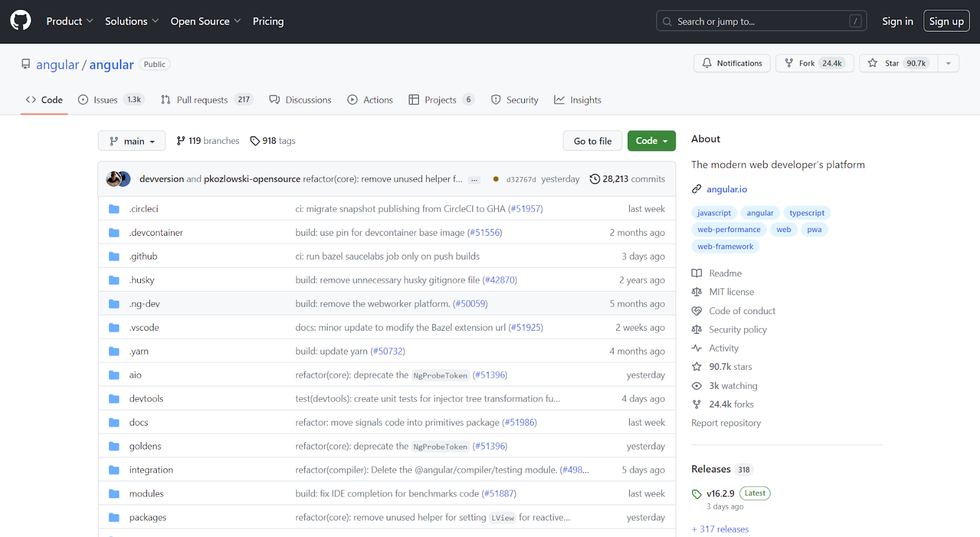The height and width of the screenshot is (537, 980).
Task: Expand the commit message ellipsis
Action: (474, 179)
